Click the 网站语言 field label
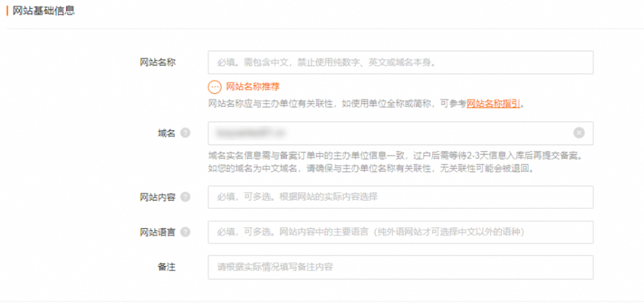The image size is (644, 305). tap(157, 232)
